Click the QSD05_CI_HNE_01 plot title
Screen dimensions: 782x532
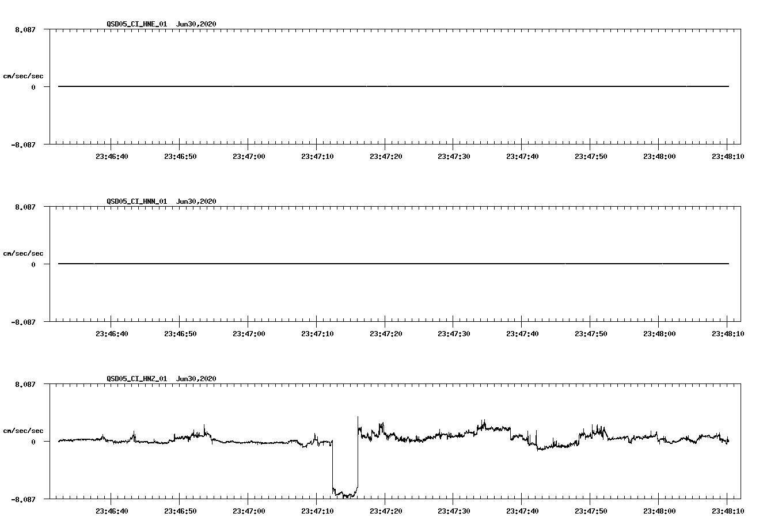[161, 24]
